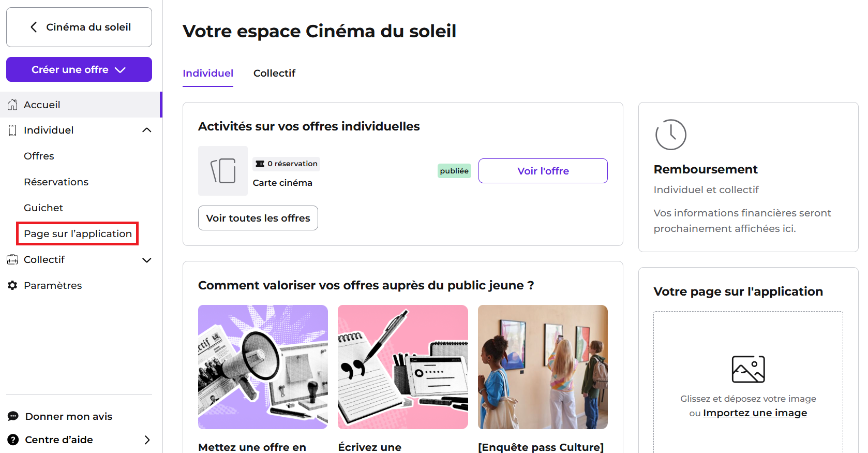Click the ticket icon in 0 réservation badge
This screenshot has width=868, height=453.
[260, 164]
